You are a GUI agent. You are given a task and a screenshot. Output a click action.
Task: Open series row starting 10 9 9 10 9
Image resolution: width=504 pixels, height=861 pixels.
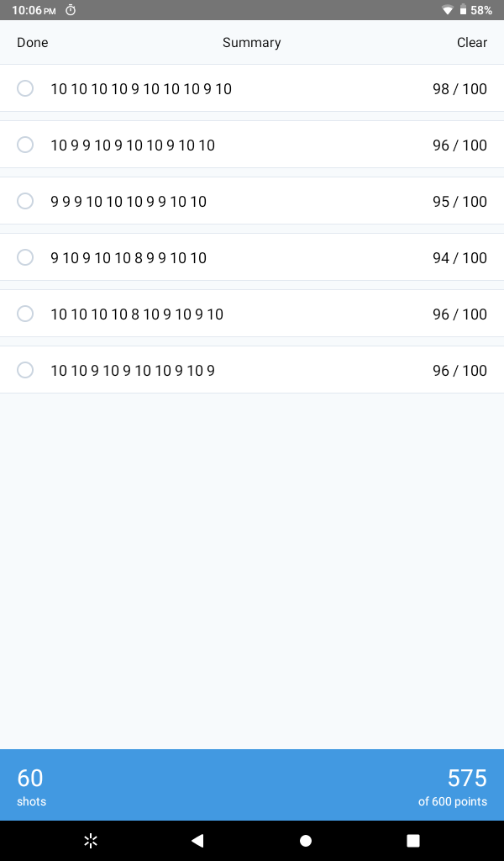coord(252,145)
